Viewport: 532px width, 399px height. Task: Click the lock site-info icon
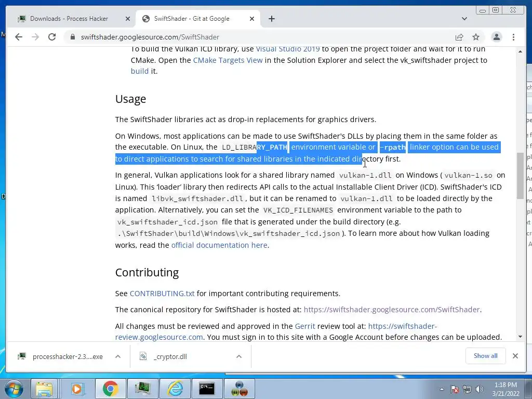[73, 37]
